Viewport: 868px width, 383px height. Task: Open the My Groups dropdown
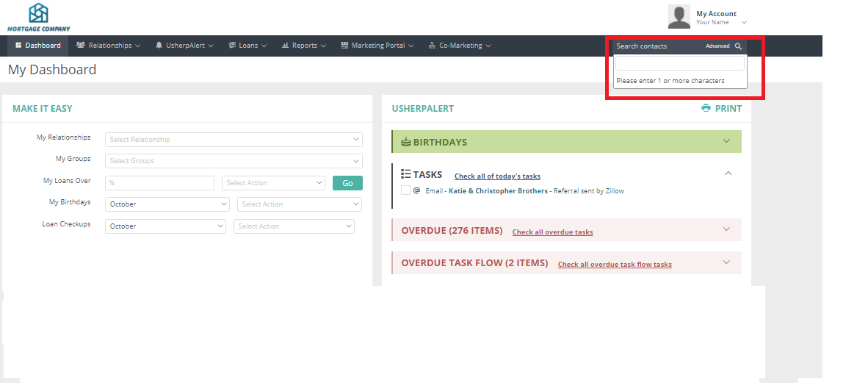tap(234, 161)
